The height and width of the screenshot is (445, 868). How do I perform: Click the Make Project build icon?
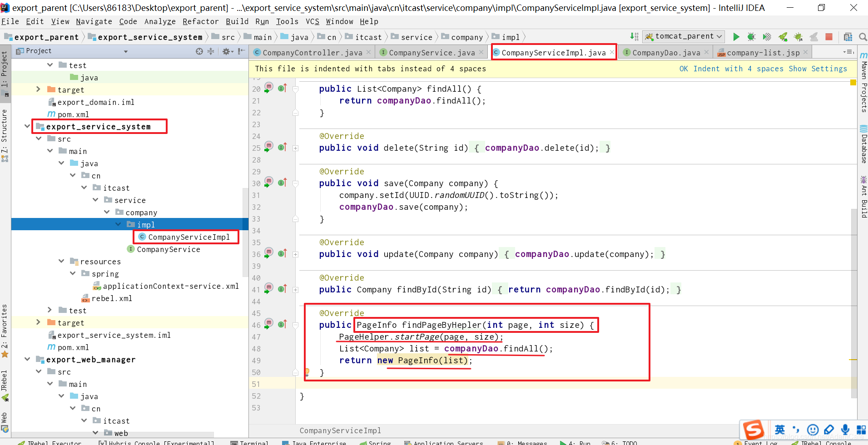point(634,37)
